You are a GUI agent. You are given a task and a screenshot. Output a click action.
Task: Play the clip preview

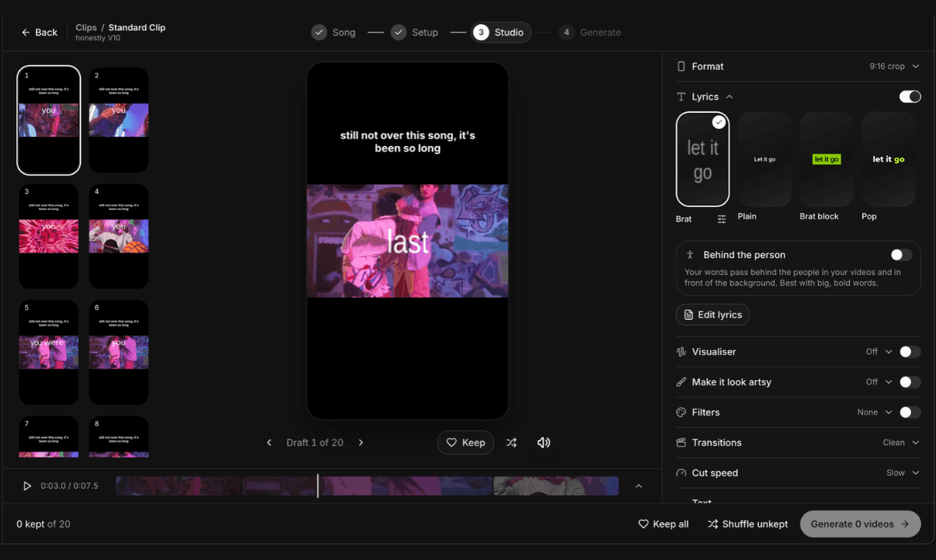(x=27, y=486)
